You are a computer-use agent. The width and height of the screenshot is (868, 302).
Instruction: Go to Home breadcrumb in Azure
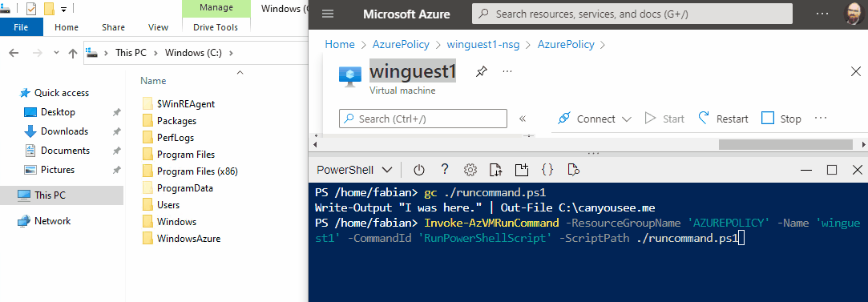coord(339,44)
